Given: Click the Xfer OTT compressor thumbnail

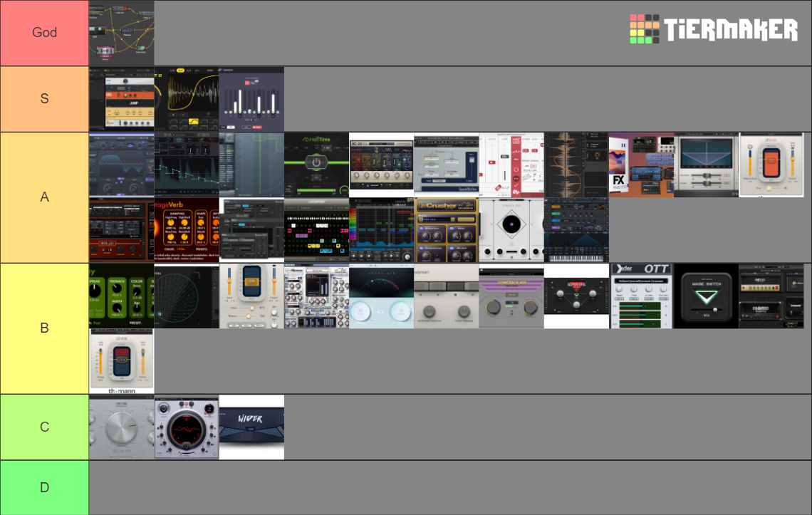Looking at the screenshot, I should click(640, 296).
